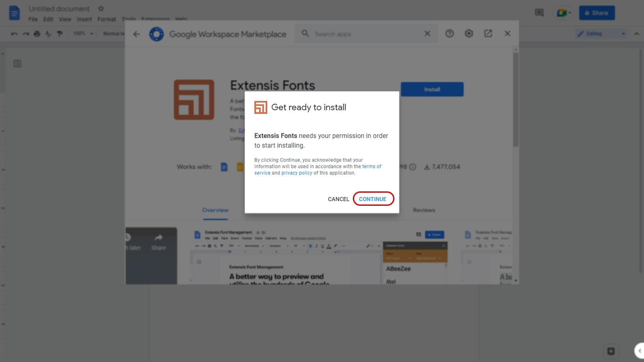This screenshot has height=362, width=644.
Task: Open the 100% zoom dropdown
Action: [x=83, y=34]
